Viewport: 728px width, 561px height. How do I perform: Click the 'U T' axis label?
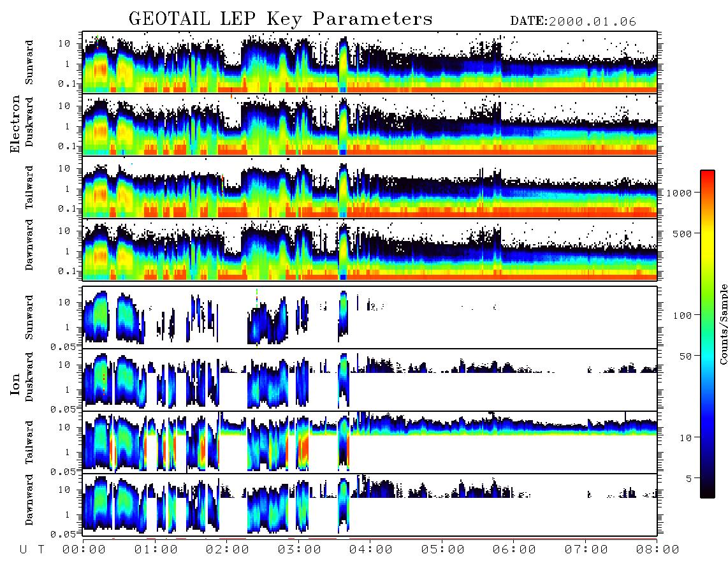[32, 550]
